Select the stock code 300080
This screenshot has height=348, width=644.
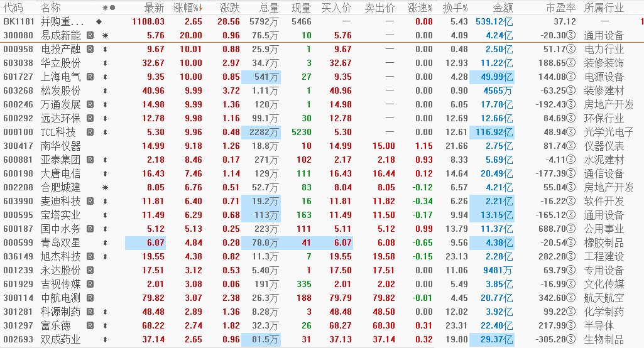tap(18, 35)
